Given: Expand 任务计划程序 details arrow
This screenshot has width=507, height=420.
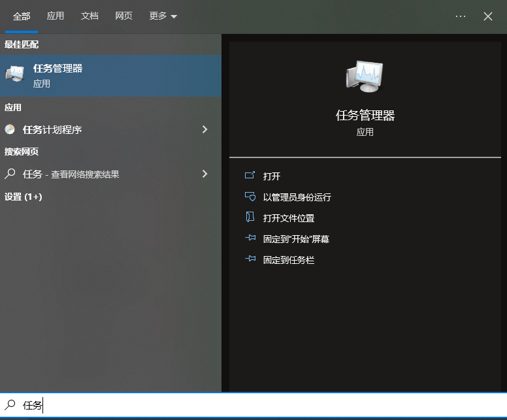Looking at the screenshot, I should 204,129.
